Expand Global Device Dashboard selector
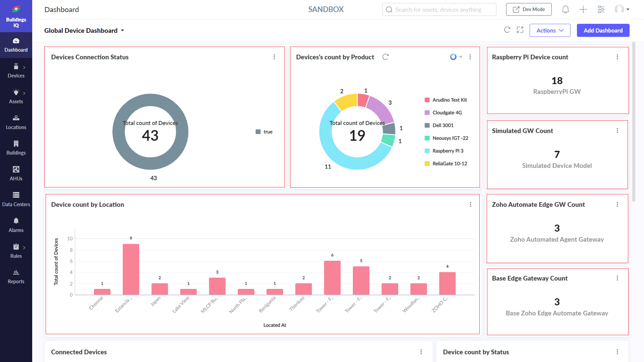Screen dimensions: 644x362 [84, 31]
